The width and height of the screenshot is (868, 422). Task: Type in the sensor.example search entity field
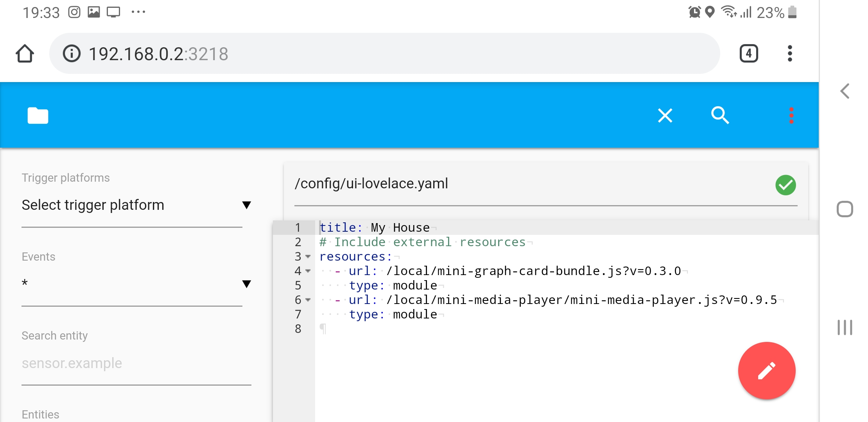click(x=136, y=363)
